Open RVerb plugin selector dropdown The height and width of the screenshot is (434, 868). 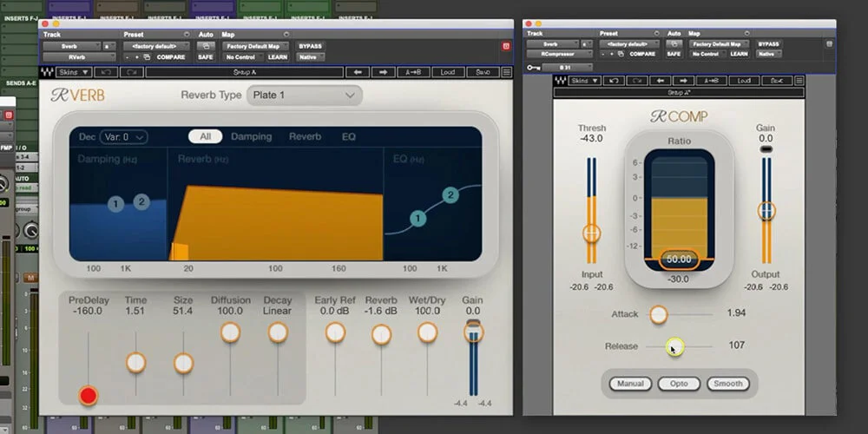pyautogui.click(x=80, y=57)
